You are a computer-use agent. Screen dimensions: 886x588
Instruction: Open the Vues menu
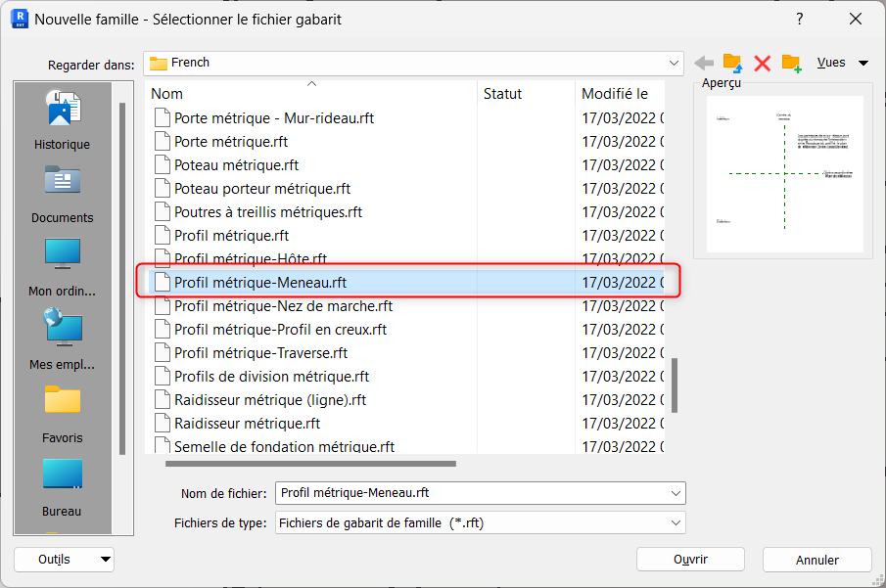click(842, 63)
